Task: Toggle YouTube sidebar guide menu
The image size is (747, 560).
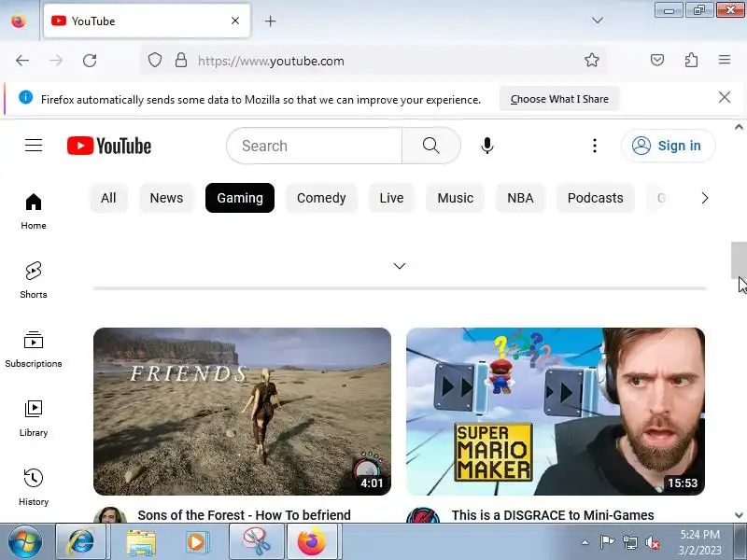Action: pos(34,146)
